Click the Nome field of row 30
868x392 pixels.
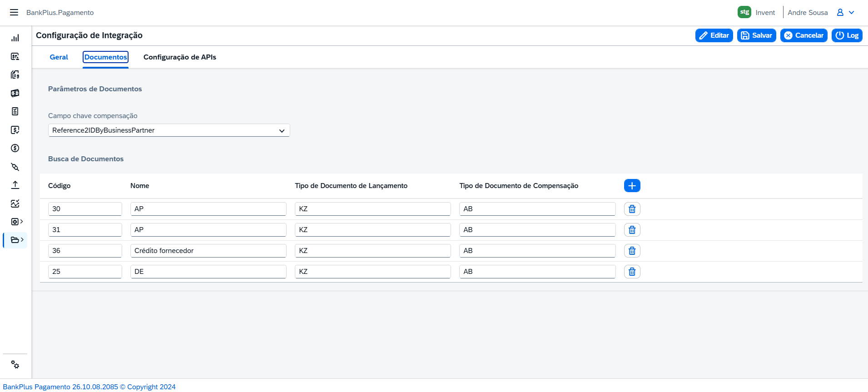point(208,209)
